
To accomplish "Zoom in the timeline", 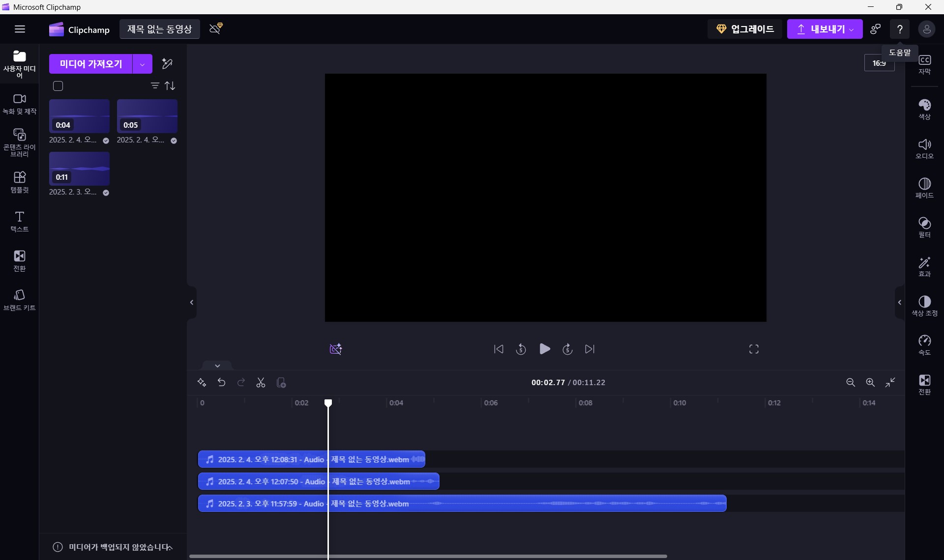I will pyautogui.click(x=870, y=383).
